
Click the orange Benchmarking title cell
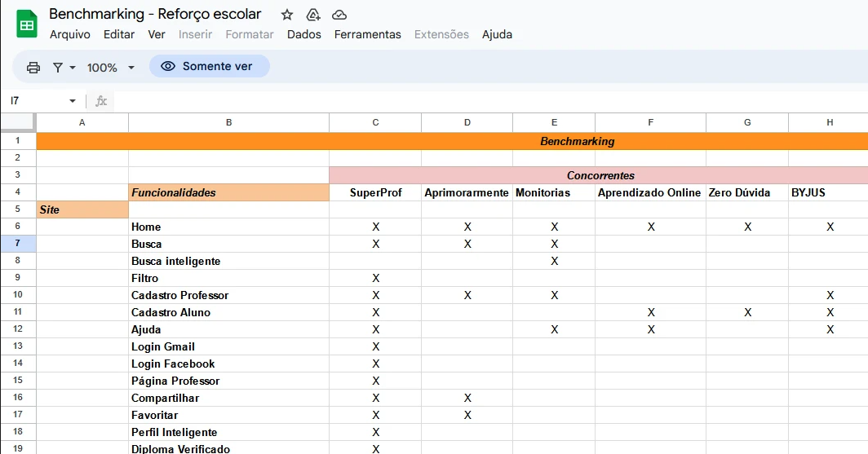(x=452, y=141)
